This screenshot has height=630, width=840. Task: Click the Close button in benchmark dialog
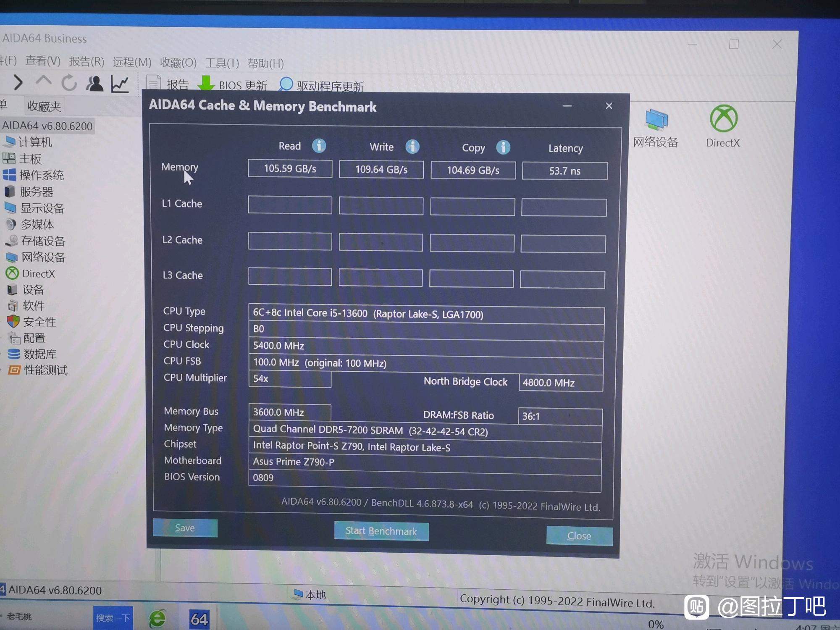pyautogui.click(x=579, y=536)
